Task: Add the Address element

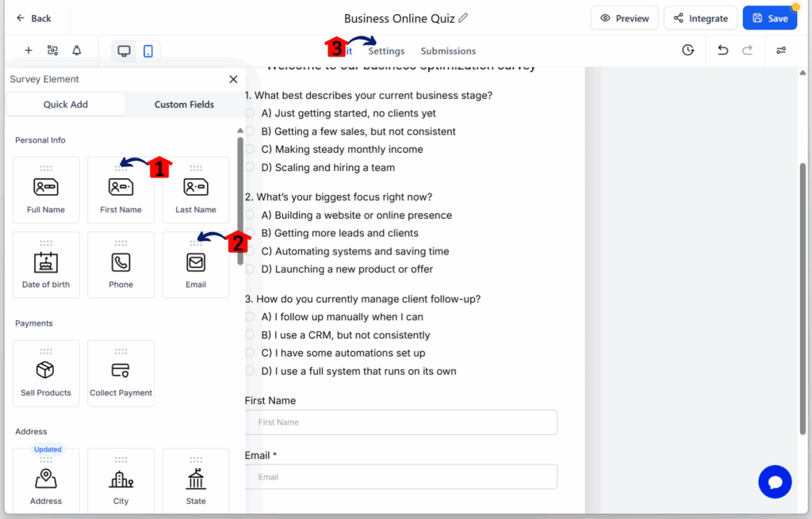Action: 46,481
